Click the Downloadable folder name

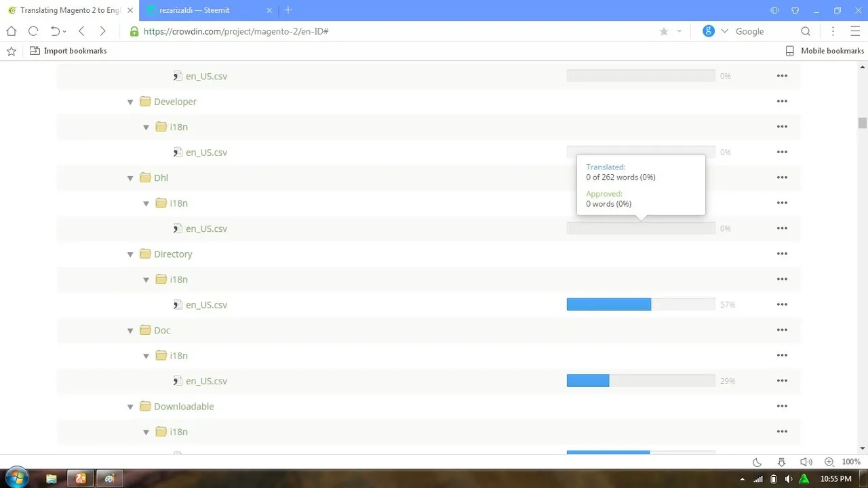coord(184,407)
